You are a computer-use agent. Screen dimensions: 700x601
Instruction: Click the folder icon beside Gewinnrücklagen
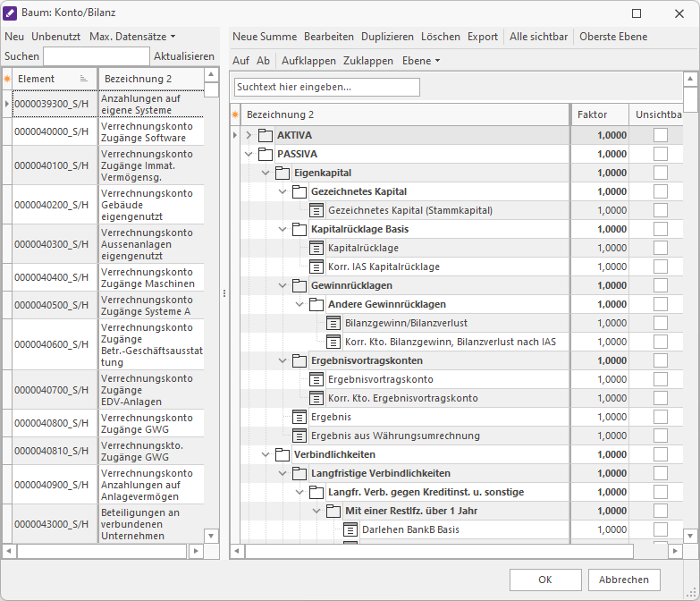(299, 285)
